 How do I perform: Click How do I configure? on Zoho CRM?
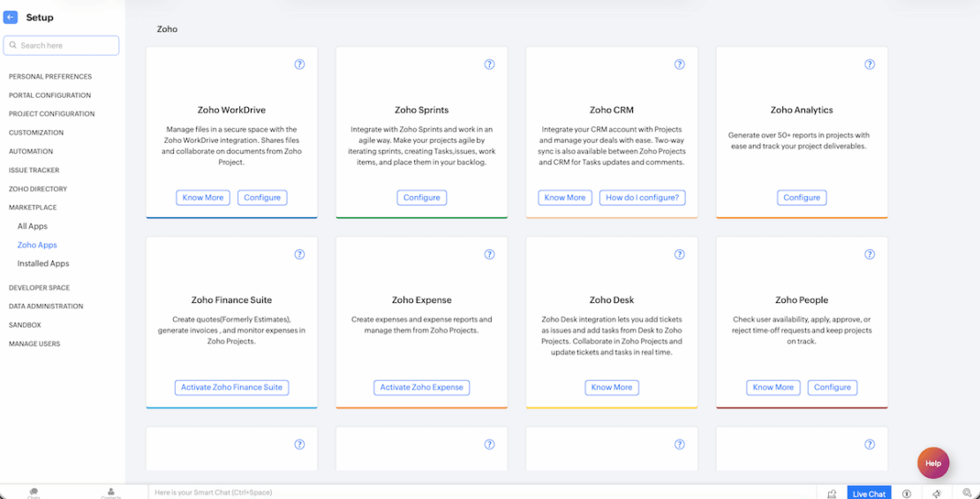click(643, 198)
